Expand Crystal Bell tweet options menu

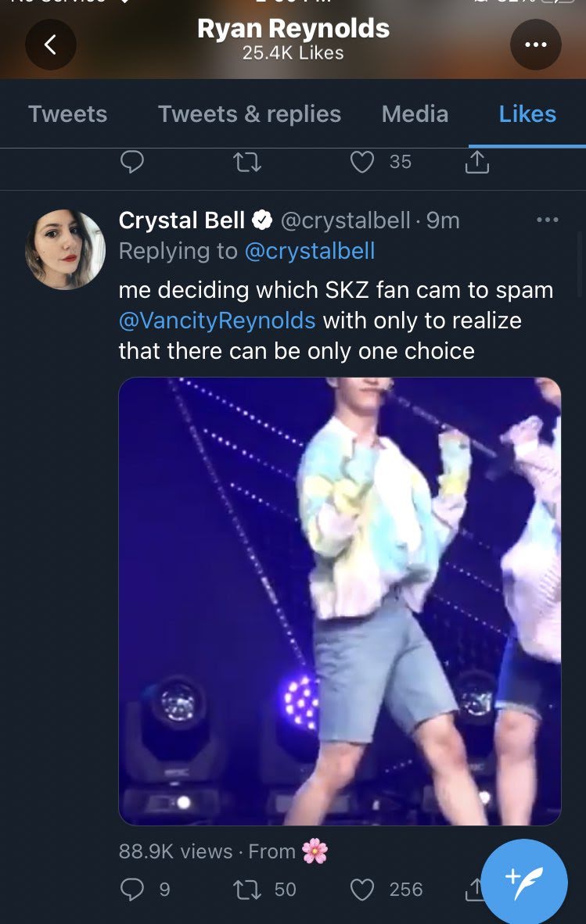point(548,220)
